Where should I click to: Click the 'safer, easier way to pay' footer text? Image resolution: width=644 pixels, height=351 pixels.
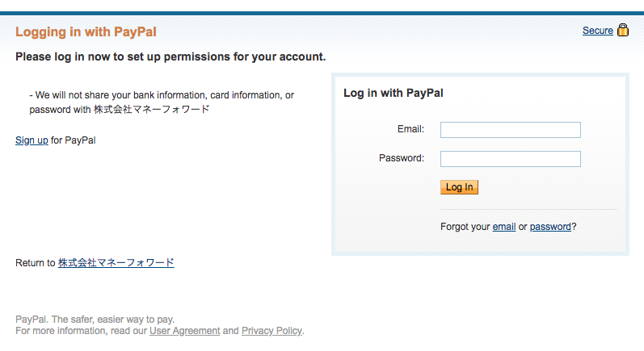pyautogui.click(x=95, y=320)
